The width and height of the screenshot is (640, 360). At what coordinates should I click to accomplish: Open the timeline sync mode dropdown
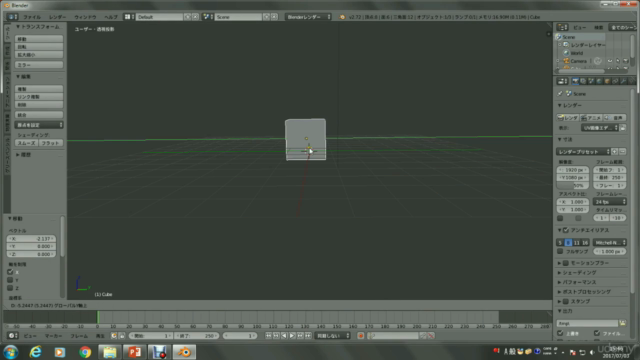[x=333, y=336]
